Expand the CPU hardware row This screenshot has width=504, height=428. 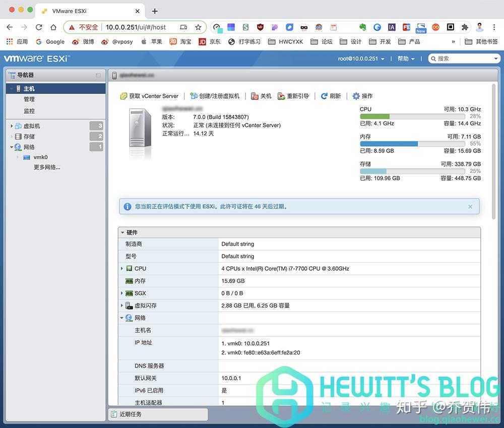click(x=122, y=268)
